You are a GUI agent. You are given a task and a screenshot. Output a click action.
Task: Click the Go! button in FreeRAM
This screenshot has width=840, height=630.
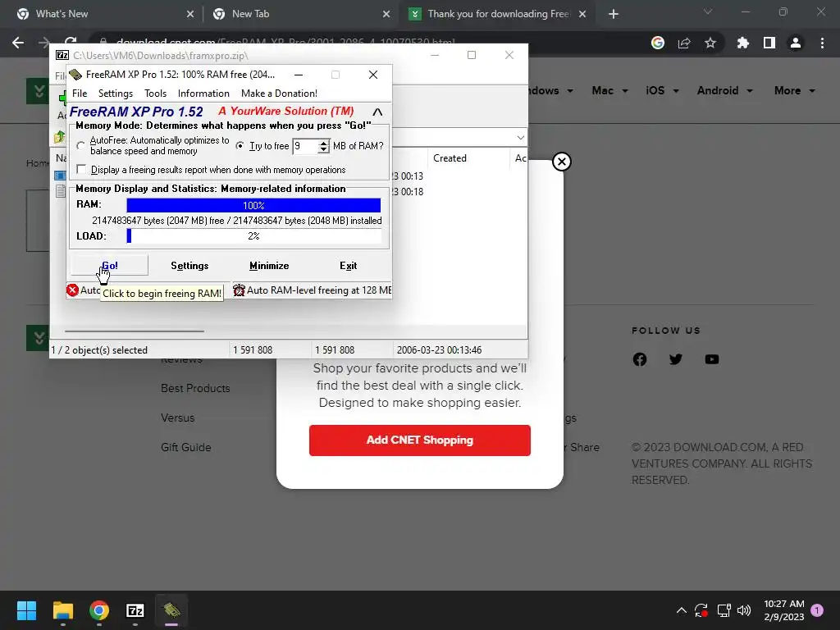click(x=109, y=266)
